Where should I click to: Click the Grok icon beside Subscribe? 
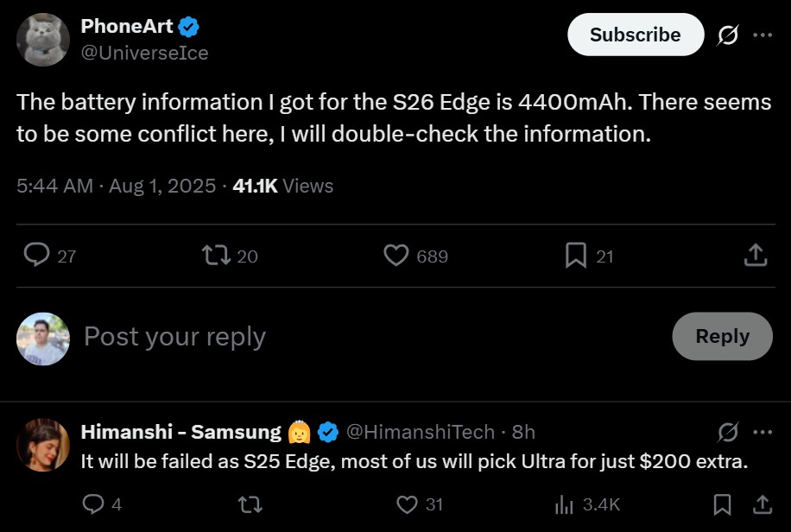(728, 35)
